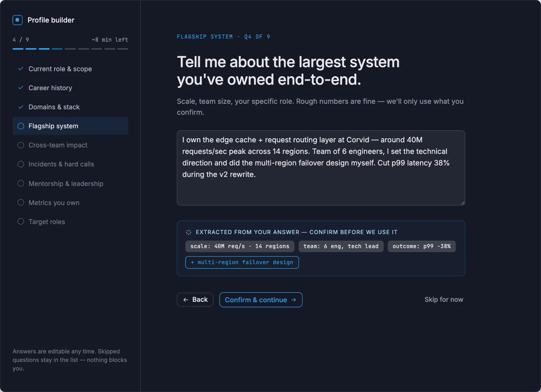Click the sparkle icon in the extracted panel
541x392 pixels.
[x=189, y=232]
